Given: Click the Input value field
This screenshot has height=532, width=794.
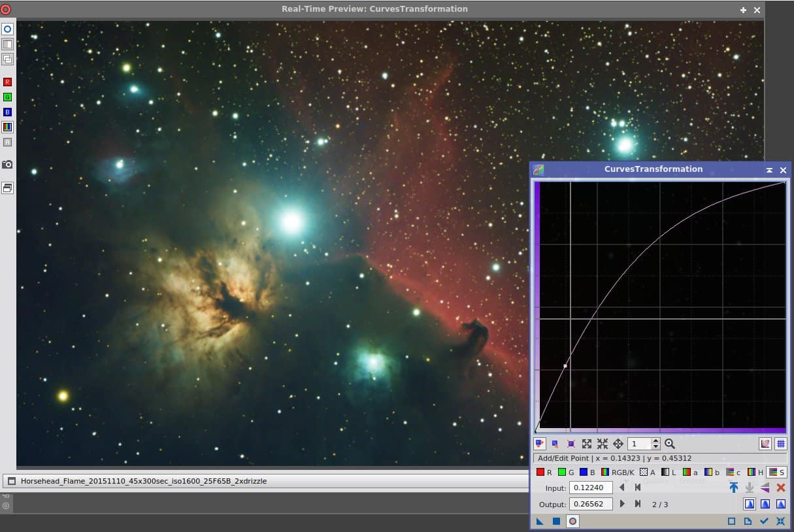Looking at the screenshot, I should point(591,488).
